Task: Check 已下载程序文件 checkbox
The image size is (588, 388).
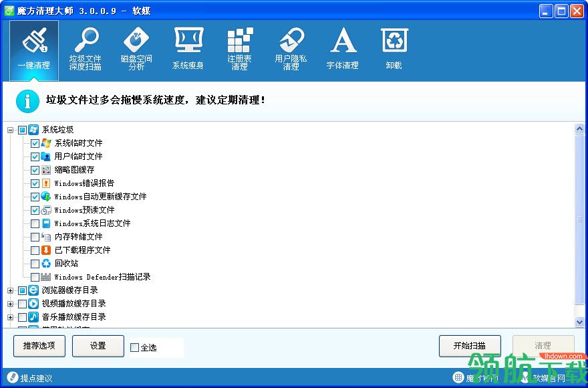Action: (35, 250)
